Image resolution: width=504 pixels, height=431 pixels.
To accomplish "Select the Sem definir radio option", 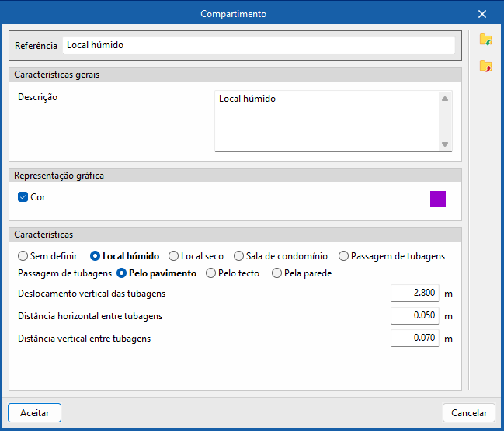I will click(23, 256).
